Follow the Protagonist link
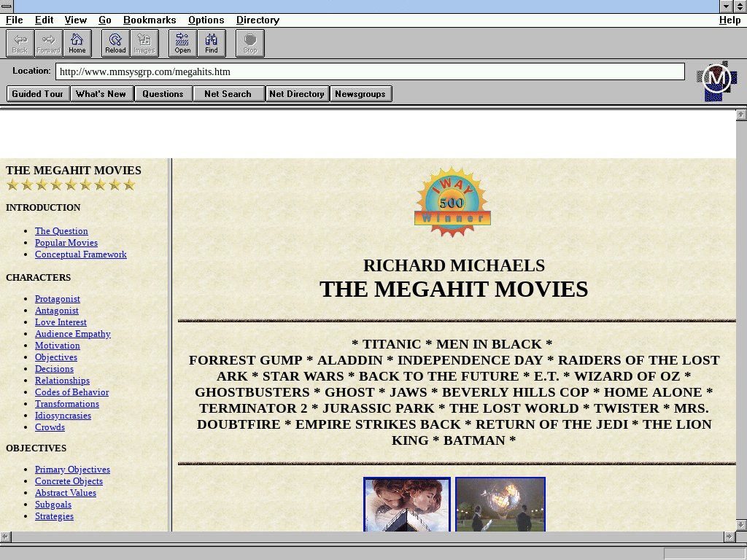The width and height of the screenshot is (747, 560). pyautogui.click(x=58, y=299)
